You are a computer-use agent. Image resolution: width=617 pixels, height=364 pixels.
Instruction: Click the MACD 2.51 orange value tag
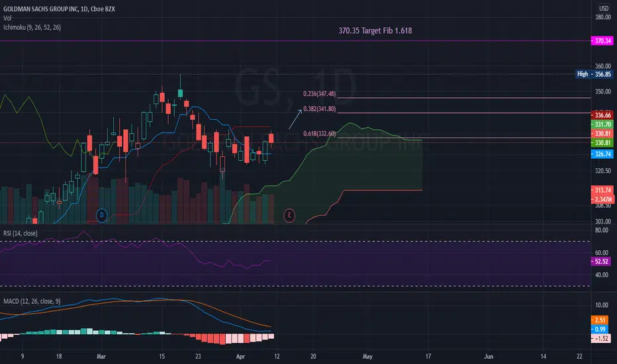pyautogui.click(x=600, y=320)
